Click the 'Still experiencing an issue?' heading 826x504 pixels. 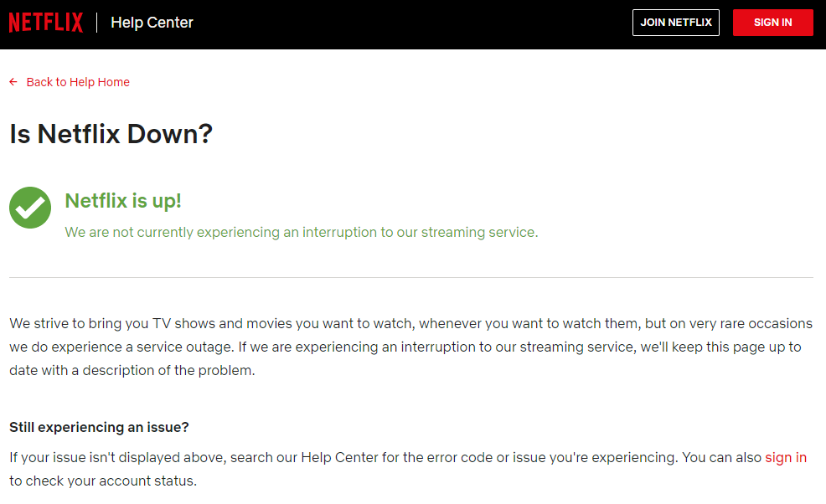pyautogui.click(x=99, y=427)
